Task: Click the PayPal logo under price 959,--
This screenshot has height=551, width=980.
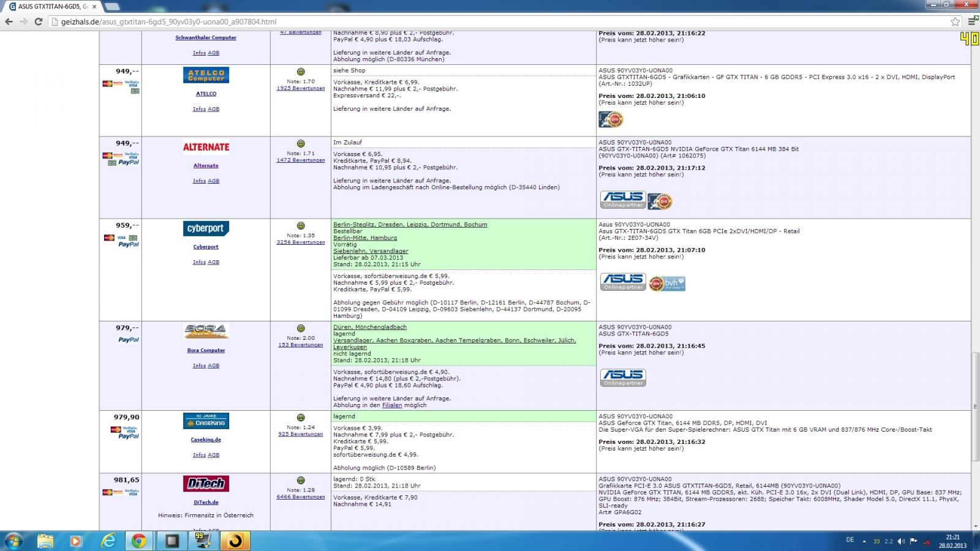Action: pos(129,245)
